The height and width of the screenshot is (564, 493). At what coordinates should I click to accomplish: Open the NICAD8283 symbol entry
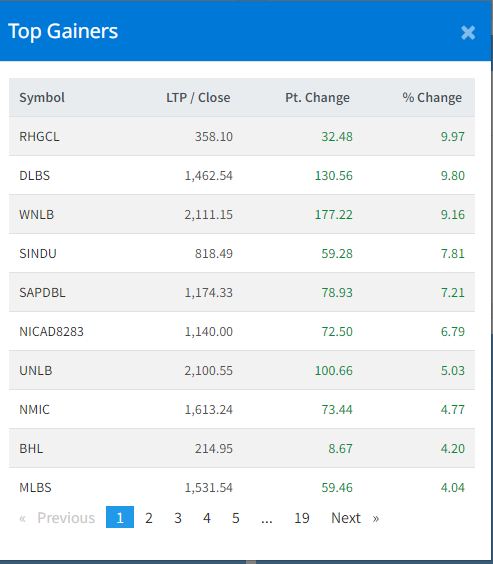(x=51, y=332)
